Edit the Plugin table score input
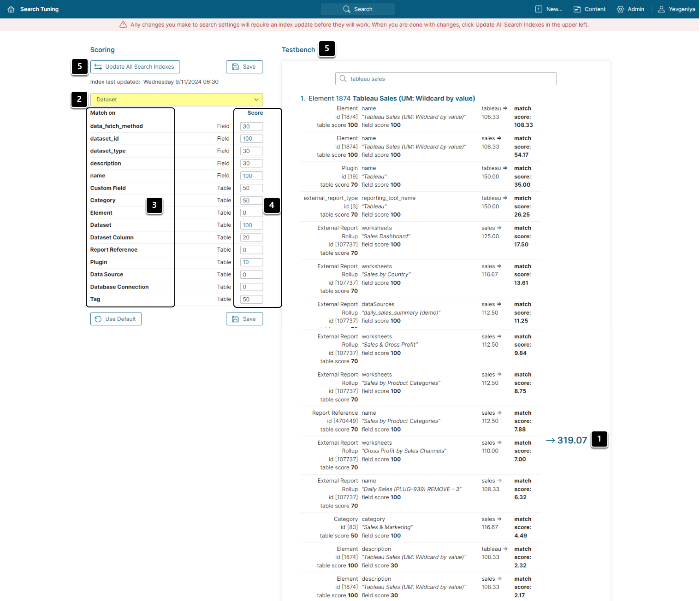Image resolution: width=700 pixels, height=601 pixels. click(x=251, y=262)
